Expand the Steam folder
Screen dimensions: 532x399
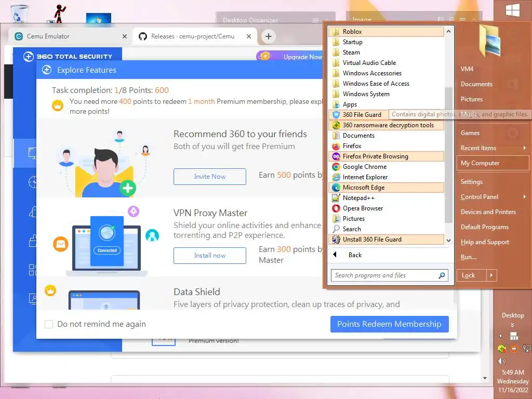[x=386, y=52]
